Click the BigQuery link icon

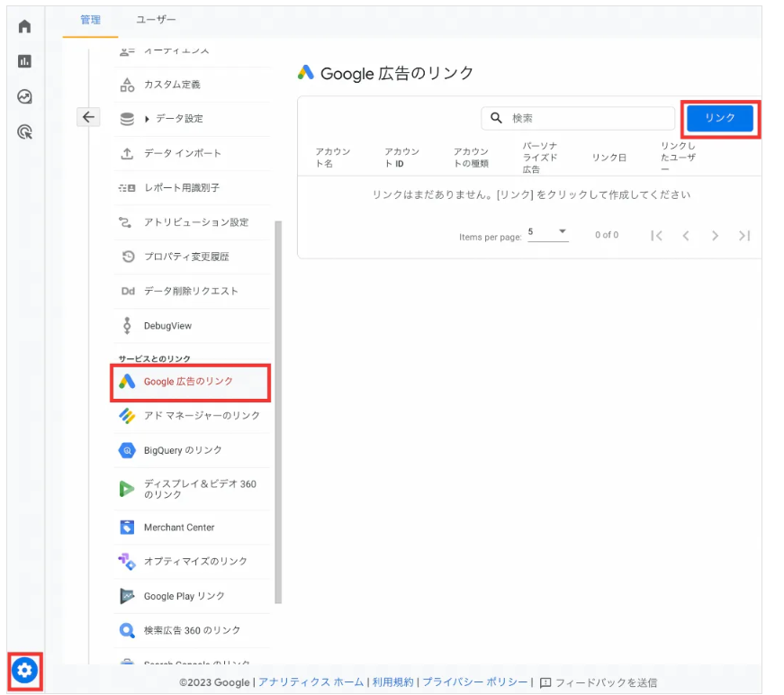click(127, 450)
